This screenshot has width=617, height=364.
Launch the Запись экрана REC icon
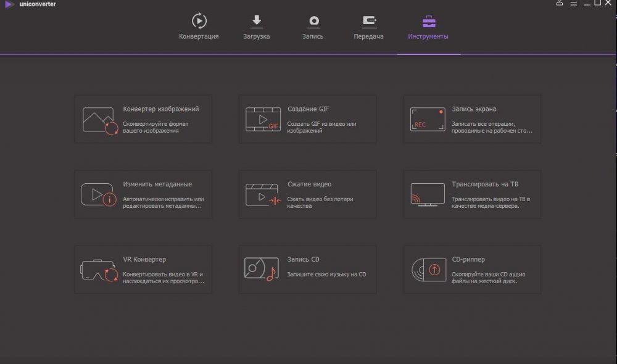point(428,120)
